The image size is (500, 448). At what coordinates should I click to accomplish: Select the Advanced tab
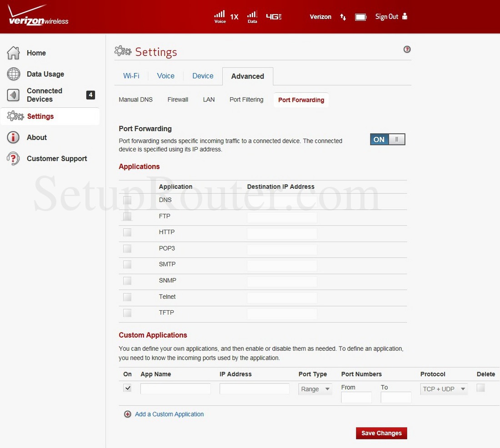(248, 76)
